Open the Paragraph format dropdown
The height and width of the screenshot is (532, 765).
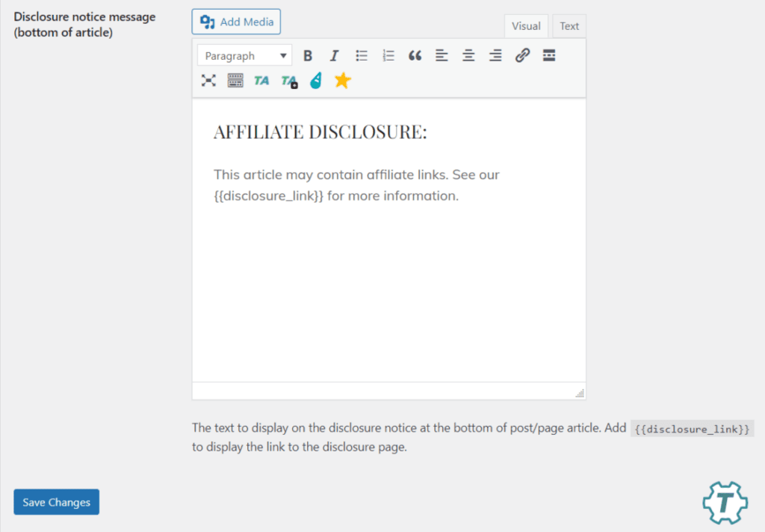tap(244, 55)
